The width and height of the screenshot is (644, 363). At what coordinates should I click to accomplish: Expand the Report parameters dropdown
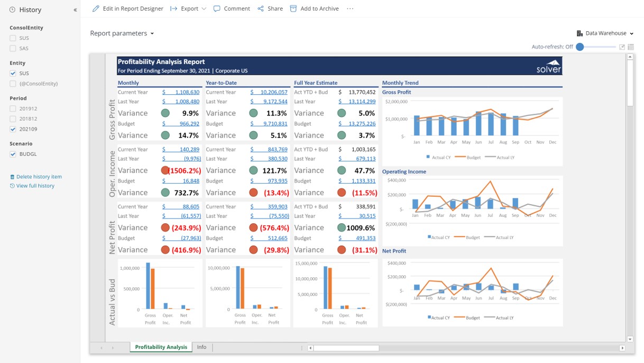pos(122,33)
